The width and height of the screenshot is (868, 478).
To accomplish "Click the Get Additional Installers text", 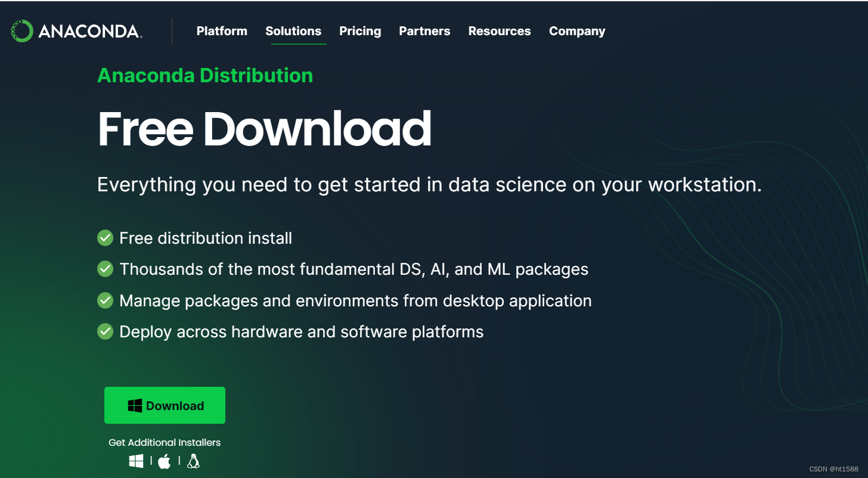I will coord(165,442).
